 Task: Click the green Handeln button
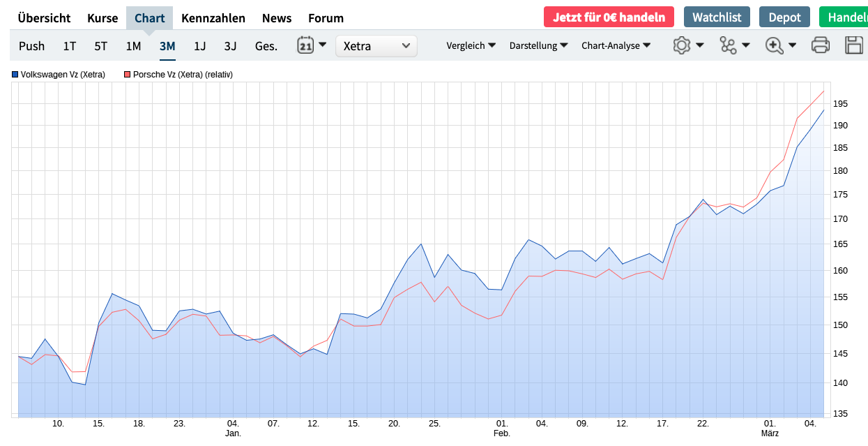coord(845,17)
